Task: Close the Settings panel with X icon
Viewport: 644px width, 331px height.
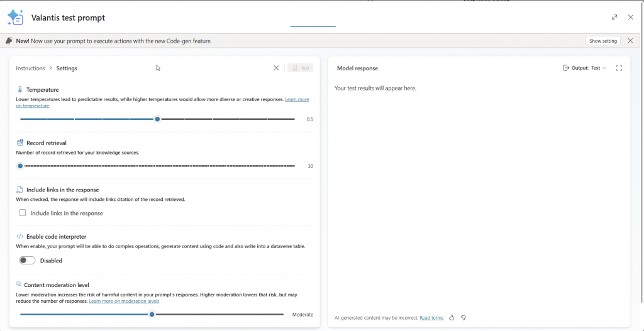Action: click(276, 68)
